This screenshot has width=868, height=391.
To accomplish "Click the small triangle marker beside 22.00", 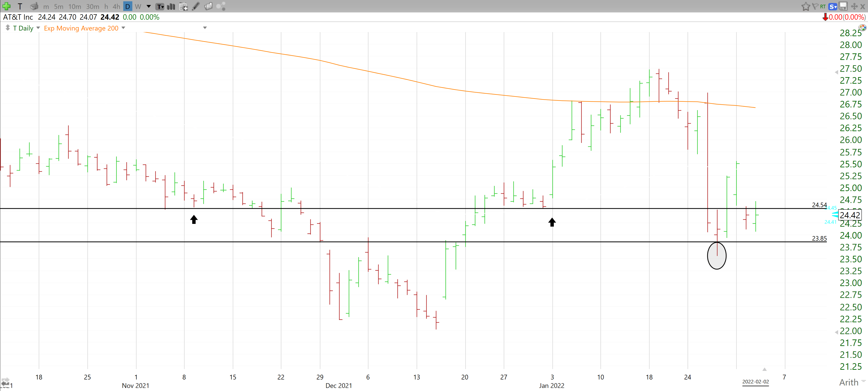I will (836, 332).
